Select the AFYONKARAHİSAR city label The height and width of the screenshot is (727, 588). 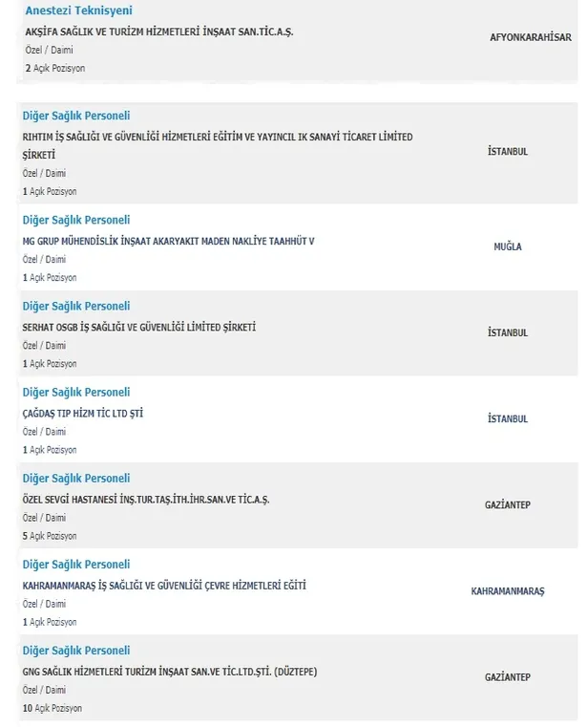(530, 37)
